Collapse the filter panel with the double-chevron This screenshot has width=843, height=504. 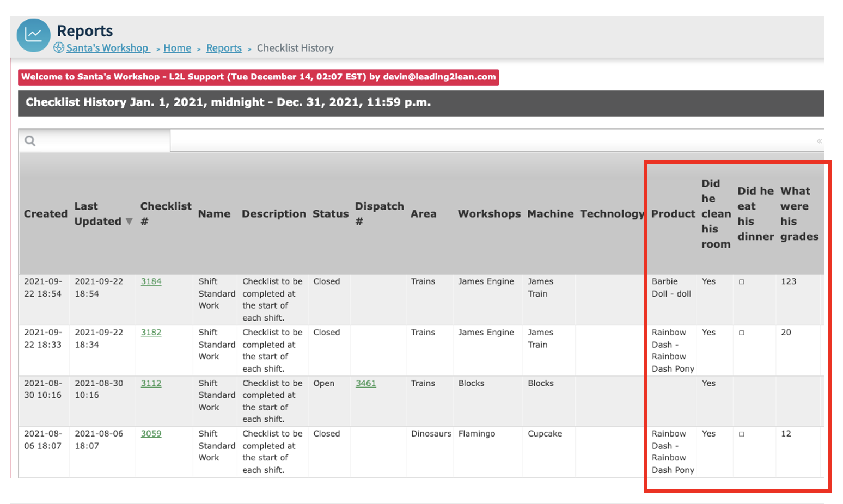tap(819, 140)
